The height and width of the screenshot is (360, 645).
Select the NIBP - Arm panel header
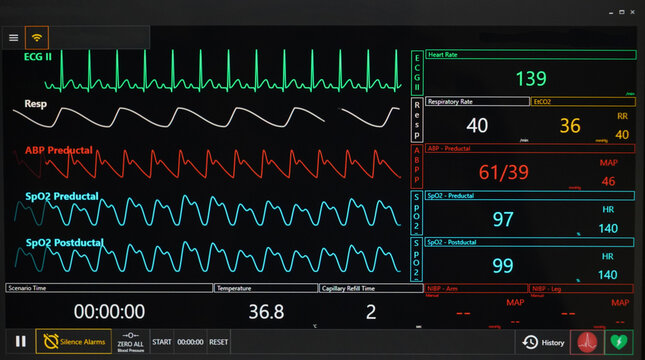(476, 289)
